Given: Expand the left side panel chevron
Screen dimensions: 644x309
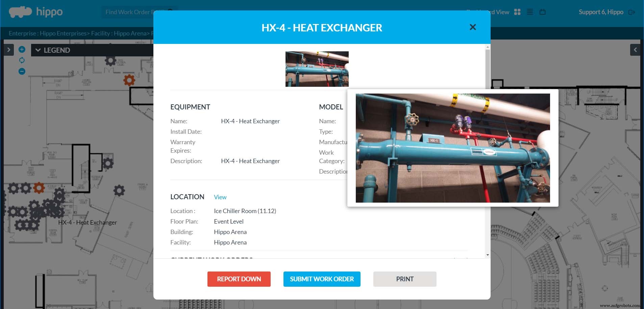Looking at the screenshot, I should pyautogui.click(x=8, y=49).
